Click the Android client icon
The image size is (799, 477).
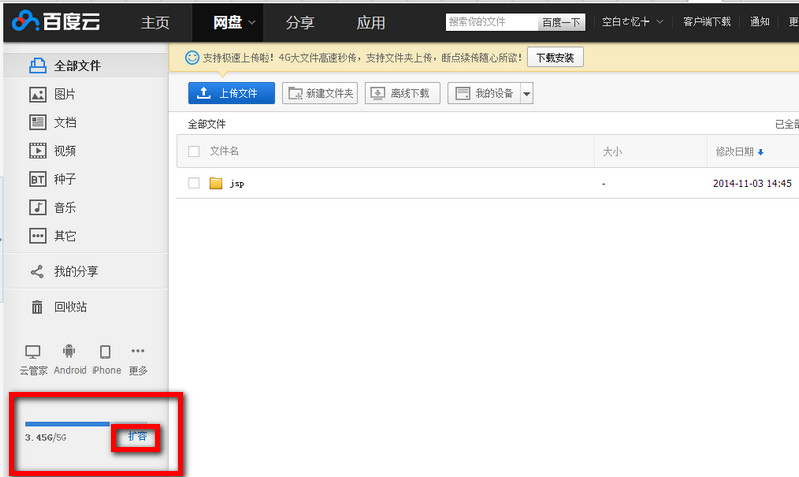[x=69, y=352]
